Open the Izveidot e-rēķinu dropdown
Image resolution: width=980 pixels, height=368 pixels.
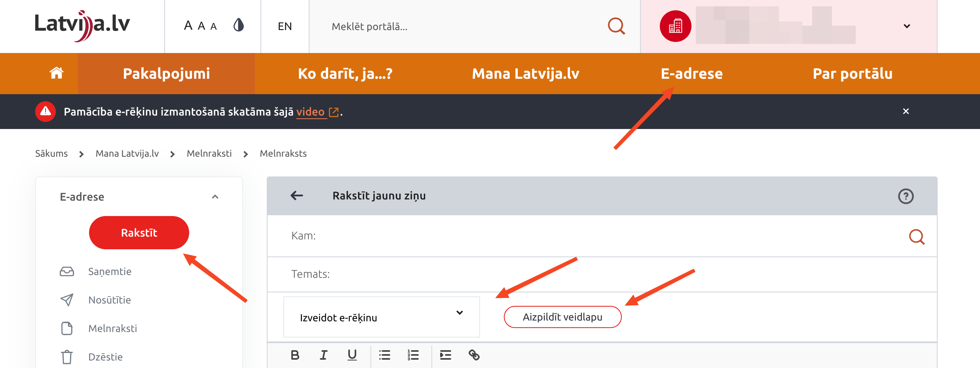(382, 317)
